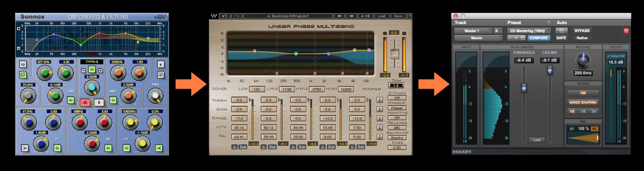This screenshot has height=171, width=644.
Task: Click the yellow HF knob showing 10600Hz
Action: tap(131, 122)
